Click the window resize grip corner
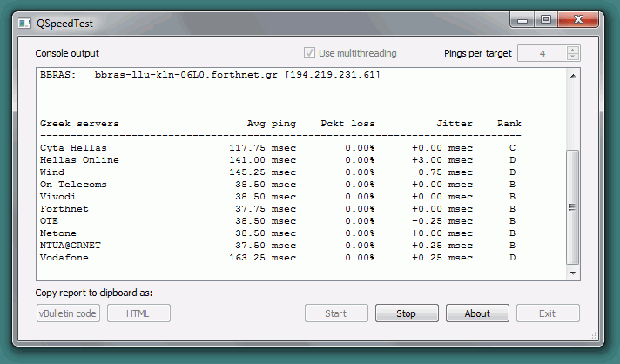The image size is (620, 364). click(592, 335)
